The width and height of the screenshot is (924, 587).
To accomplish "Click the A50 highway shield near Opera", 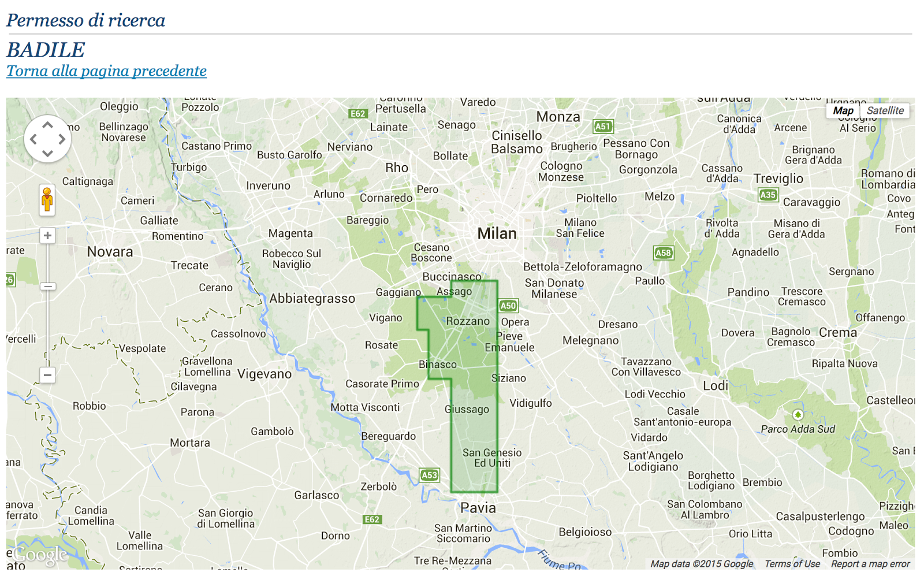I will (508, 306).
